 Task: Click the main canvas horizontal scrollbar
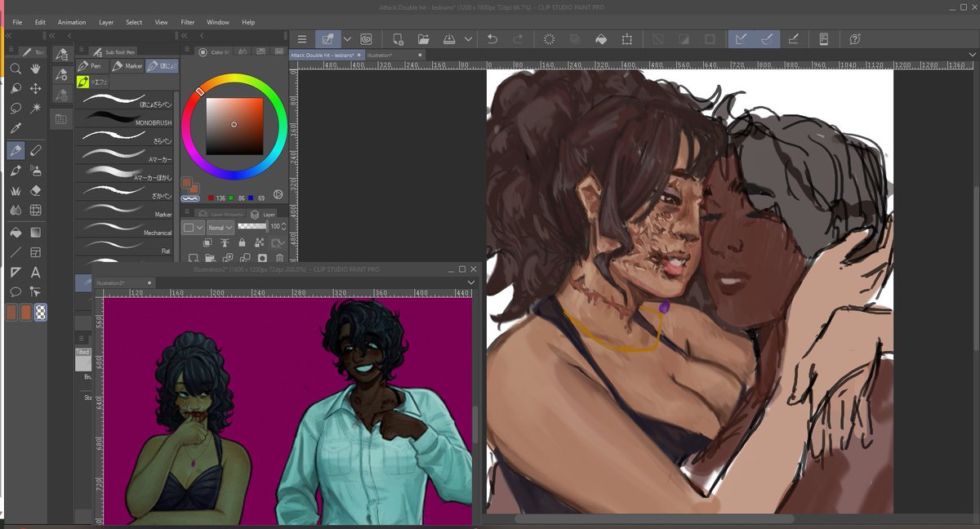(x=653, y=518)
